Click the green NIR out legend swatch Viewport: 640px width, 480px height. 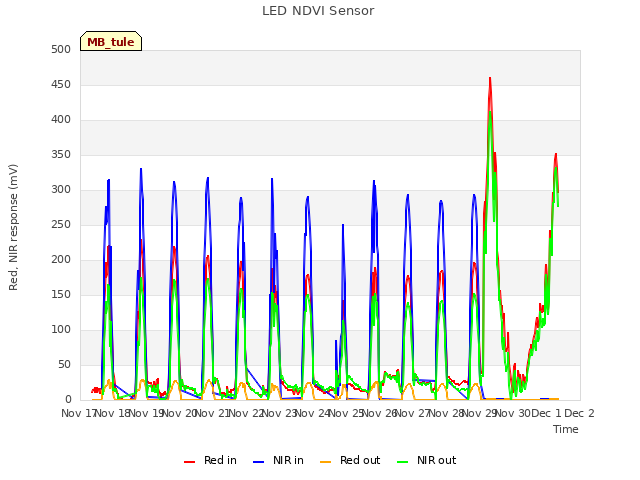(x=402, y=462)
